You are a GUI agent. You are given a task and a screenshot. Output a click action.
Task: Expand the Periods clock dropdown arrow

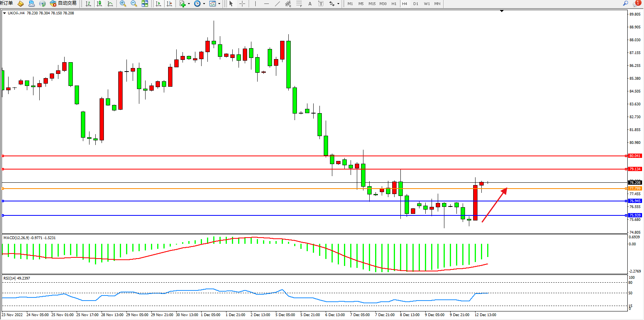(204, 4)
